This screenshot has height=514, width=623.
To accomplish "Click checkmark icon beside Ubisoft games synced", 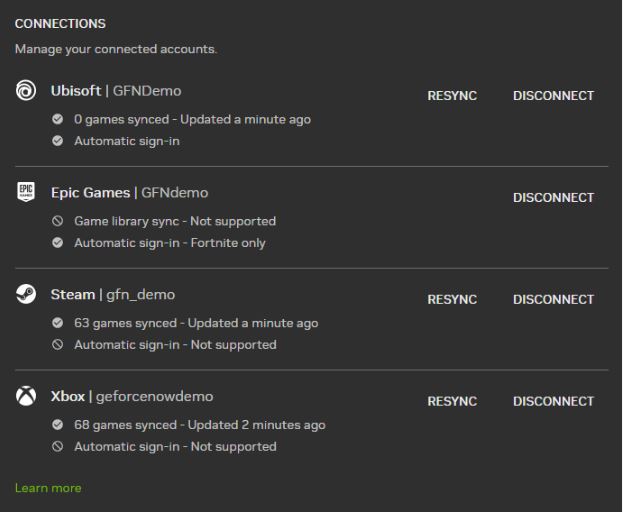I will point(58,120).
